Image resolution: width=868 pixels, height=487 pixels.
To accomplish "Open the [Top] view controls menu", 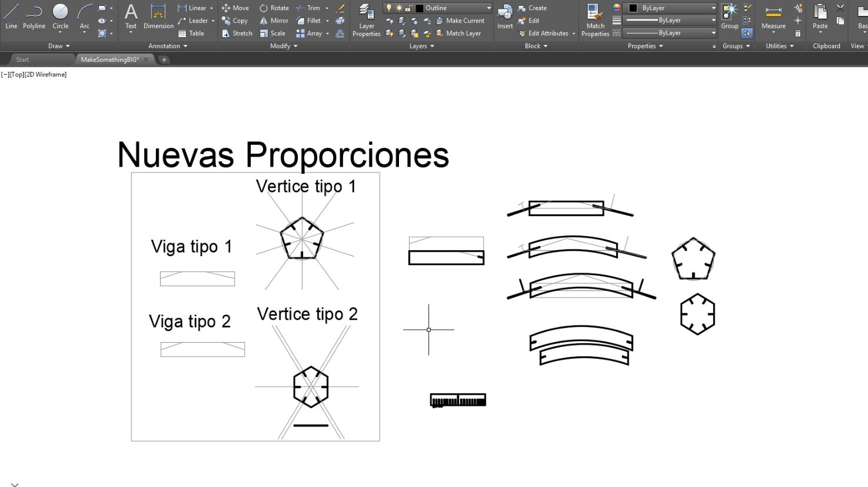I will tap(16, 75).
